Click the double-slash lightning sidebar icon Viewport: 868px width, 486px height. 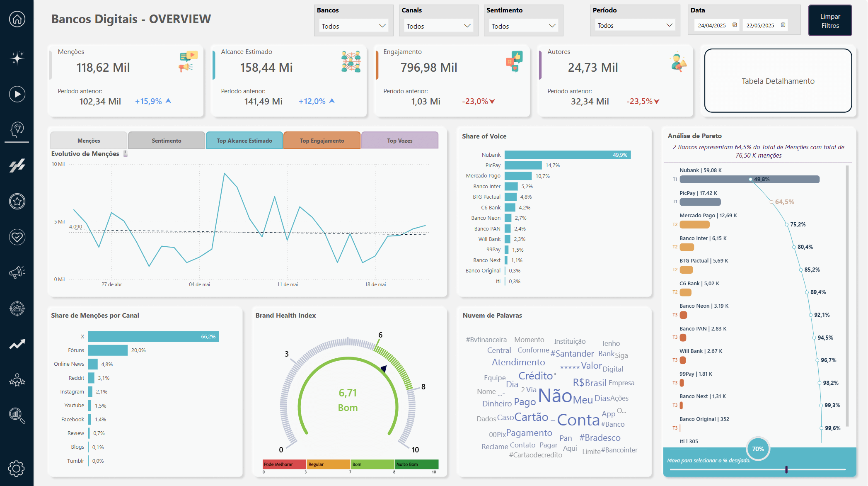coord(17,165)
